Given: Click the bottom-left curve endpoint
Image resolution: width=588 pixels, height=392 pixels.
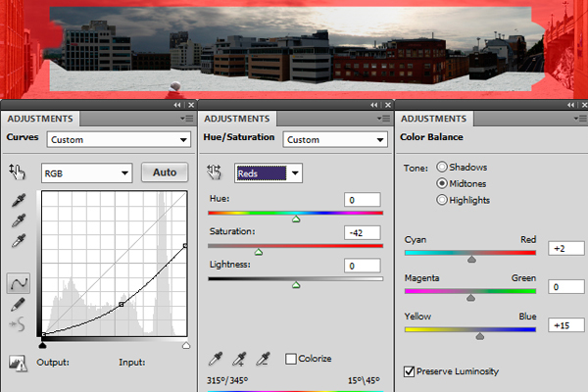Looking at the screenshot, I should [43, 334].
